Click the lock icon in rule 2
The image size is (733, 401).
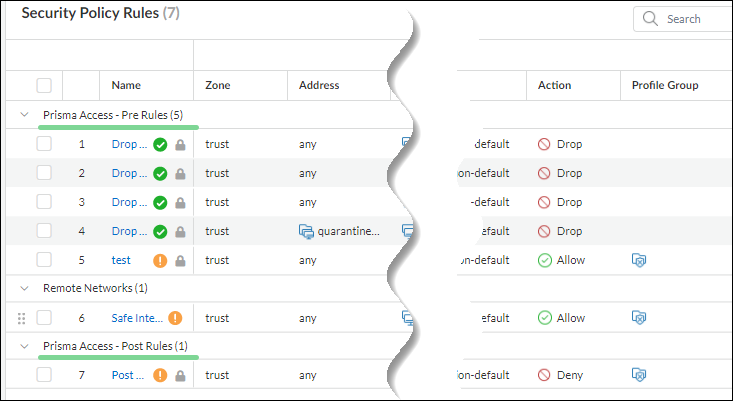pos(180,173)
